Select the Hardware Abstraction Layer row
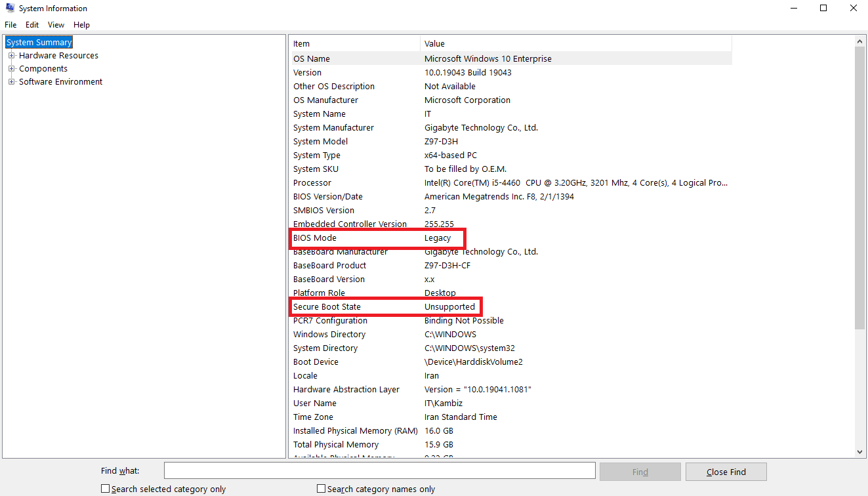Viewport: 868px width, 496px height. pos(510,389)
